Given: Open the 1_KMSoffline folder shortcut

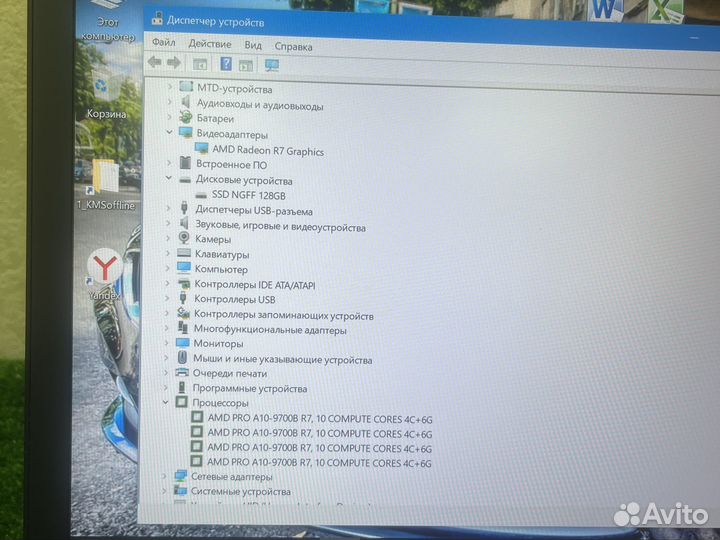Looking at the screenshot, I should coord(106,185).
